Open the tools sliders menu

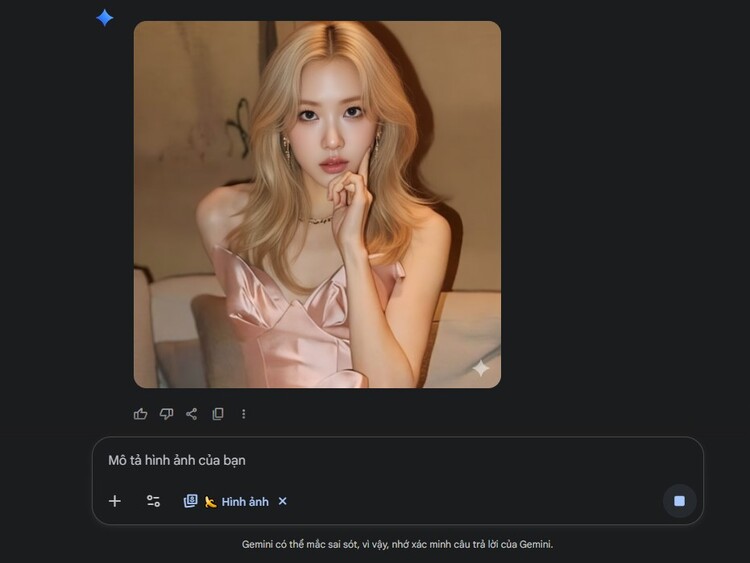pyautogui.click(x=153, y=501)
